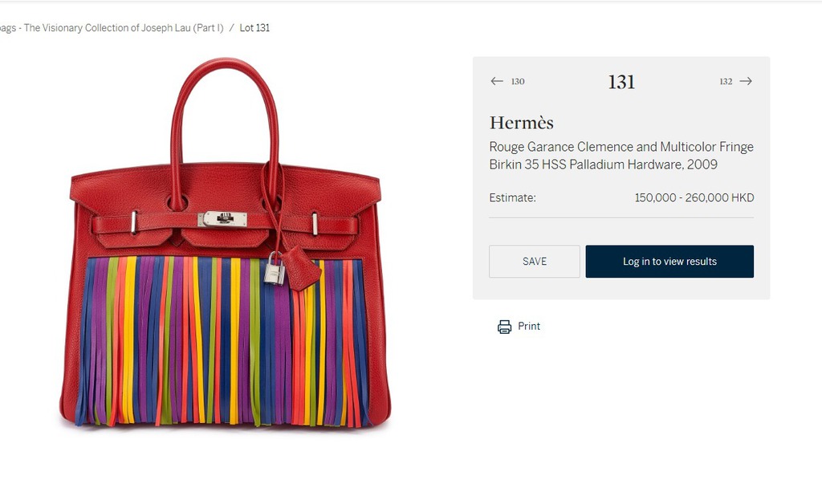Click Lot 131 breadcrumb text

[254, 28]
